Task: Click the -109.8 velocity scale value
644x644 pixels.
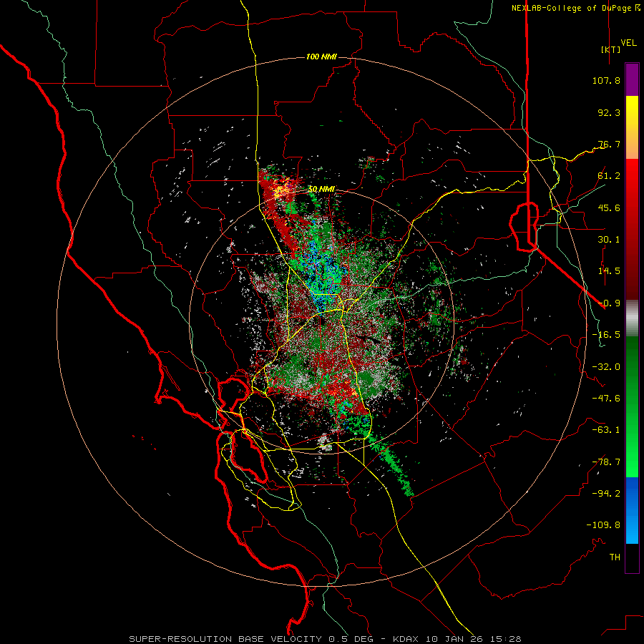Action: point(603,525)
